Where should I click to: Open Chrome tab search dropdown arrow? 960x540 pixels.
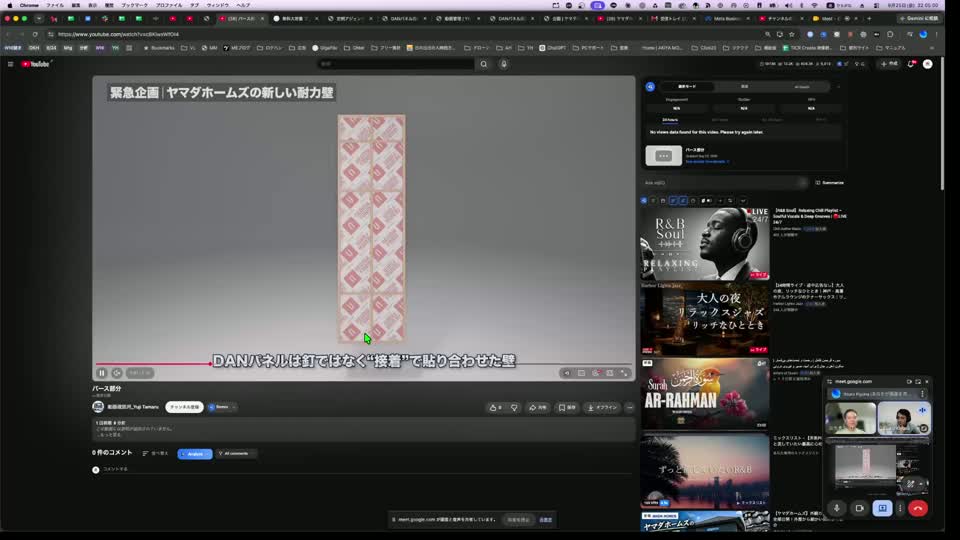coord(39,19)
